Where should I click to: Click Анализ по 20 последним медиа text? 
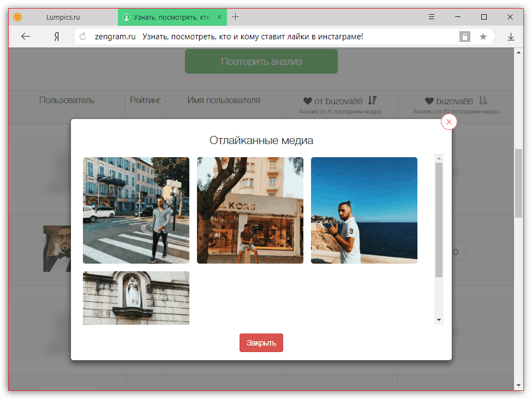[456, 111]
